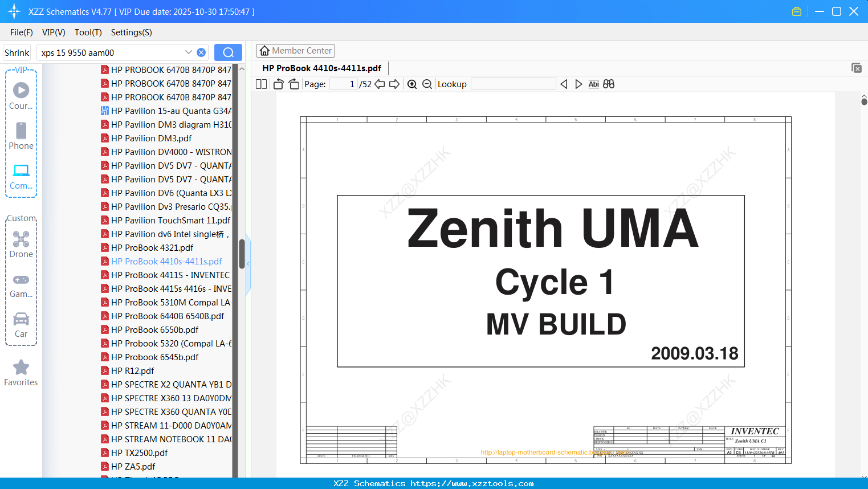Viewport: 868px width, 489px height.
Task: Click the file list scrollbar thumb
Action: 242,254
